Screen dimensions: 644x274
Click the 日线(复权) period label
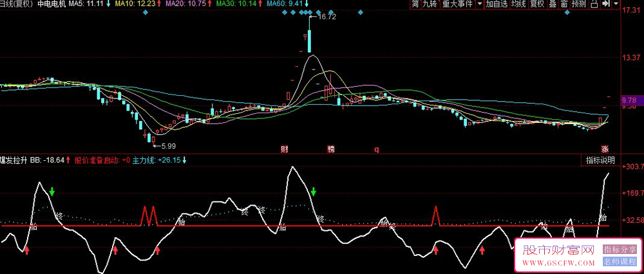17,4
